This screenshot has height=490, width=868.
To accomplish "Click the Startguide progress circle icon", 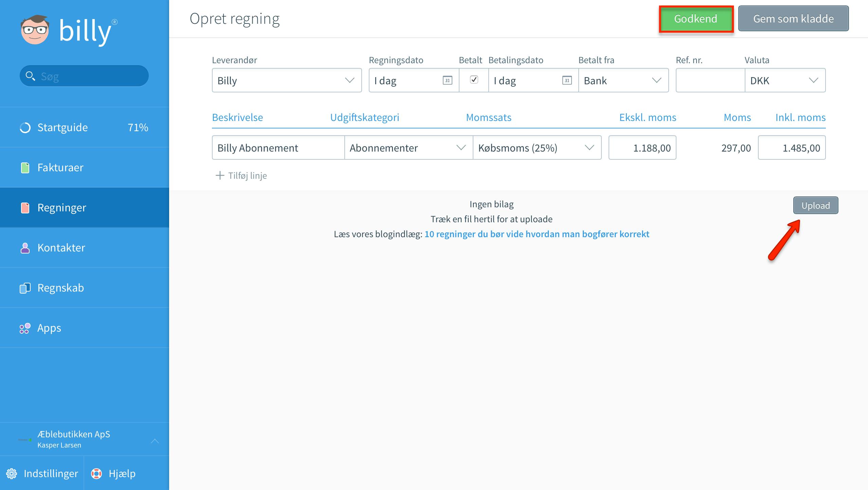I will coord(25,128).
